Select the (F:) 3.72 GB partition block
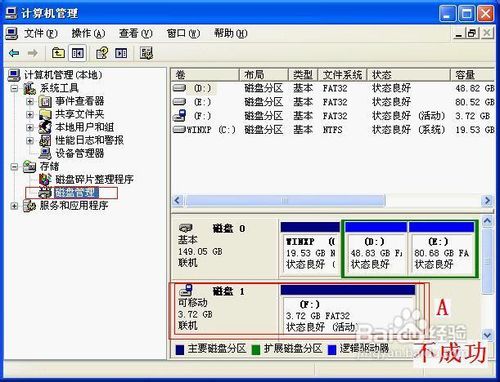The image size is (500, 382). (348, 309)
